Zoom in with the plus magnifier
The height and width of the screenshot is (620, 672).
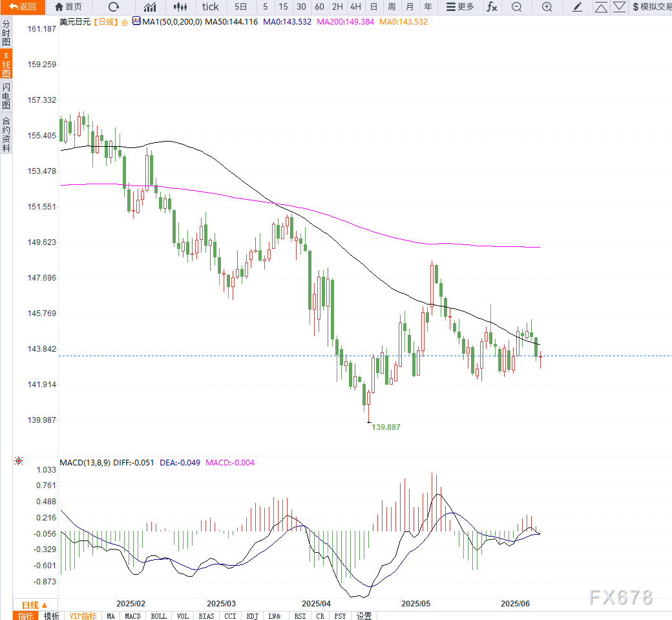point(547,7)
